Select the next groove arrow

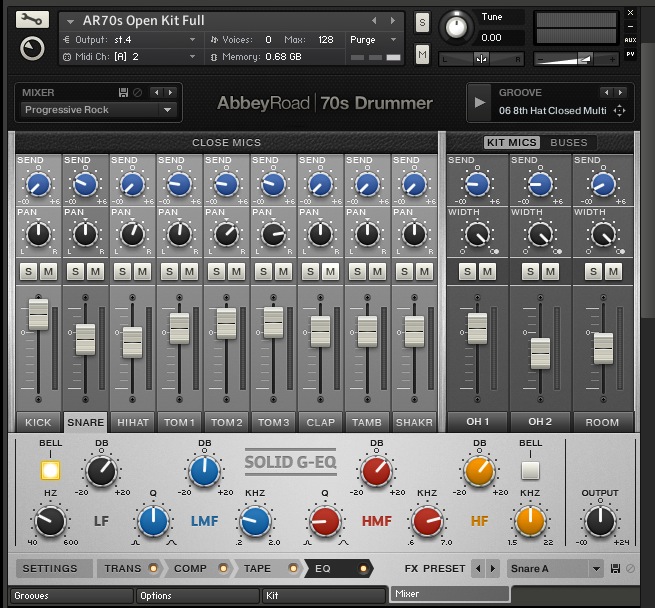click(620, 92)
